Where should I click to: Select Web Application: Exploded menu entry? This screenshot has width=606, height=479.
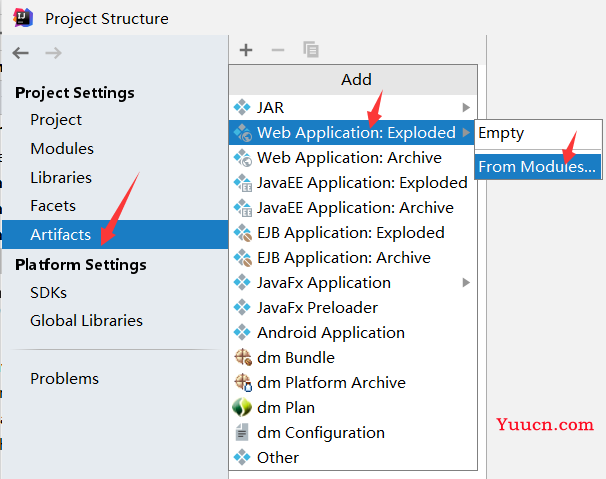(x=352, y=133)
